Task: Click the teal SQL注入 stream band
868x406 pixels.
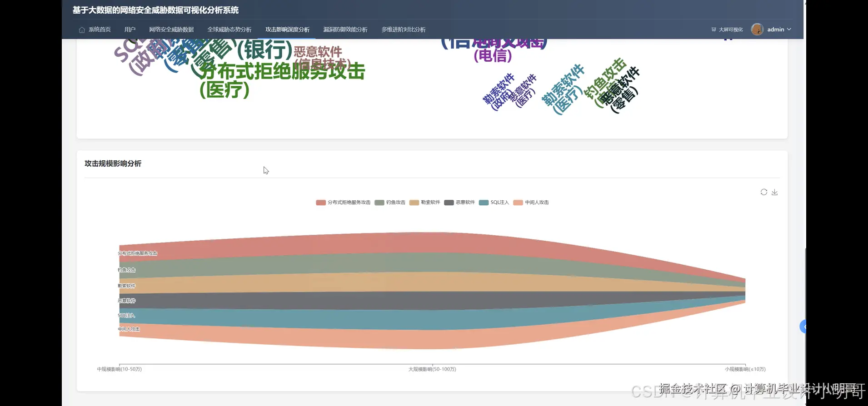Action: tap(432, 320)
